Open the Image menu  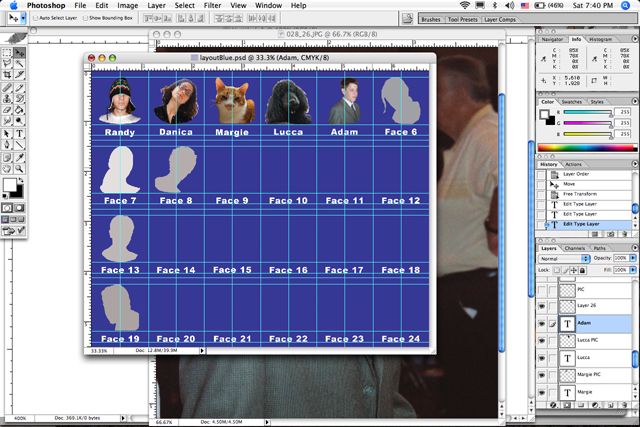tap(128, 6)
